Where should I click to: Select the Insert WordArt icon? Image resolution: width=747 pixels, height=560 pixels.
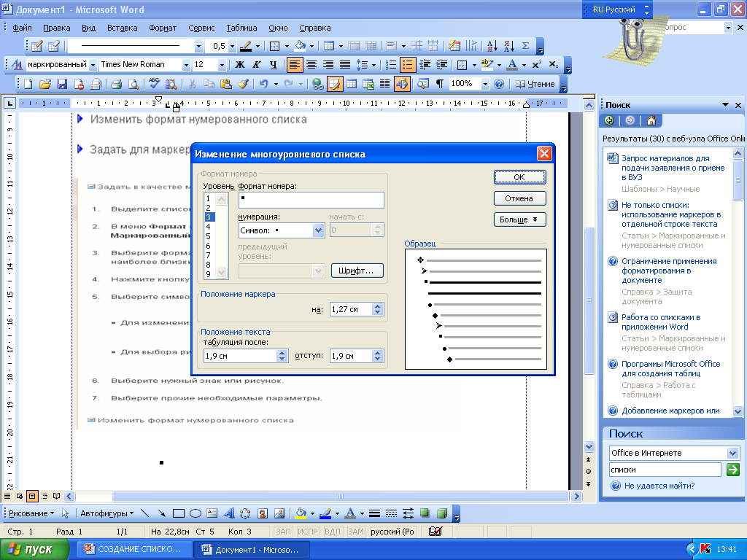[x=228, y=513]
